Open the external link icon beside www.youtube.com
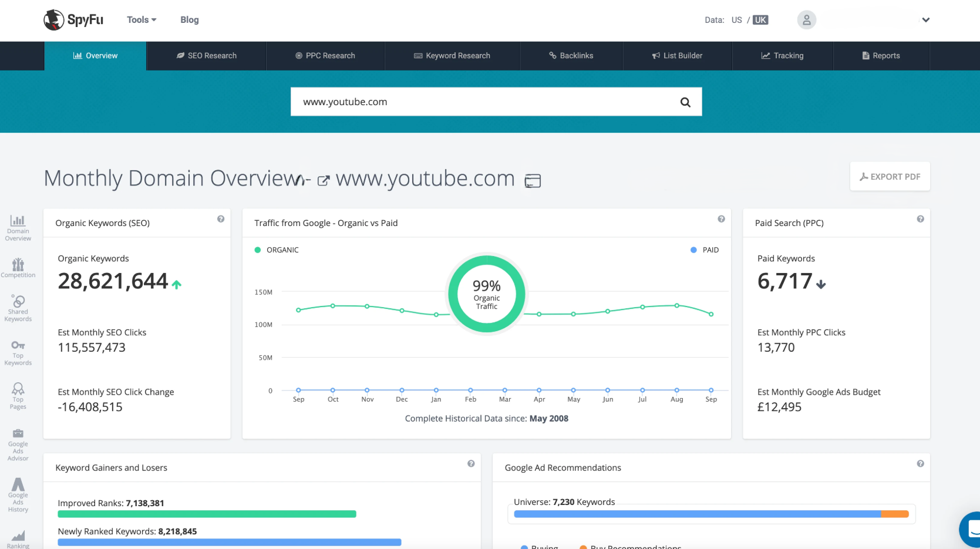Viewport: 980px width, 549px height. click(324, 180)
